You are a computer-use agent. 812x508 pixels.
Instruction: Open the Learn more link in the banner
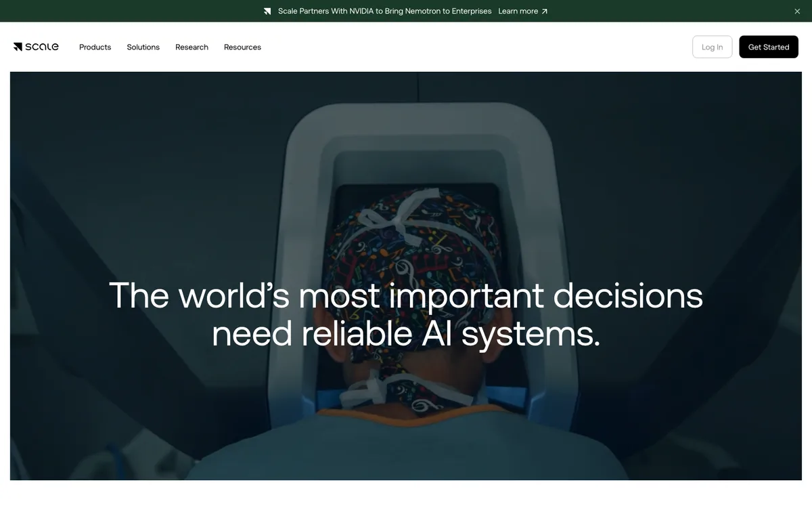tap(523, 12)
